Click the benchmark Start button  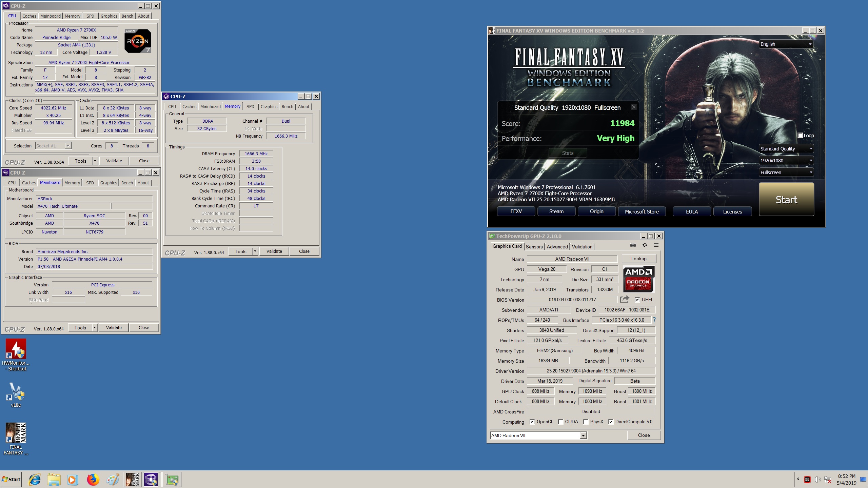point(786,199)
